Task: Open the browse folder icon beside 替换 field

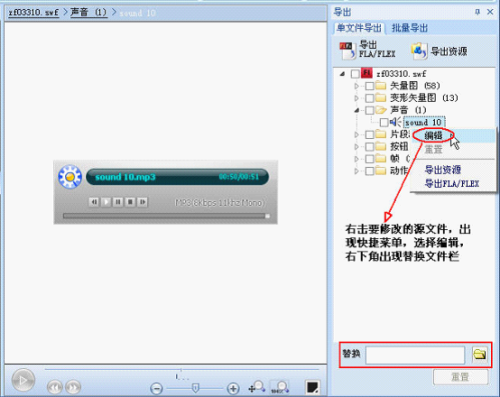Action: [x=480, y=354]
